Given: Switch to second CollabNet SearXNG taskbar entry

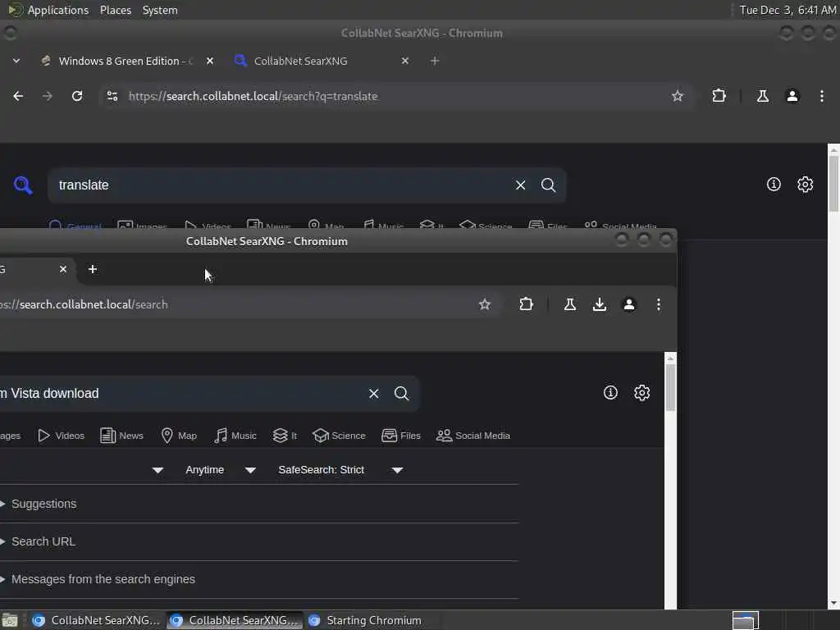Looking at the screenshot, I should click(234, 620).
